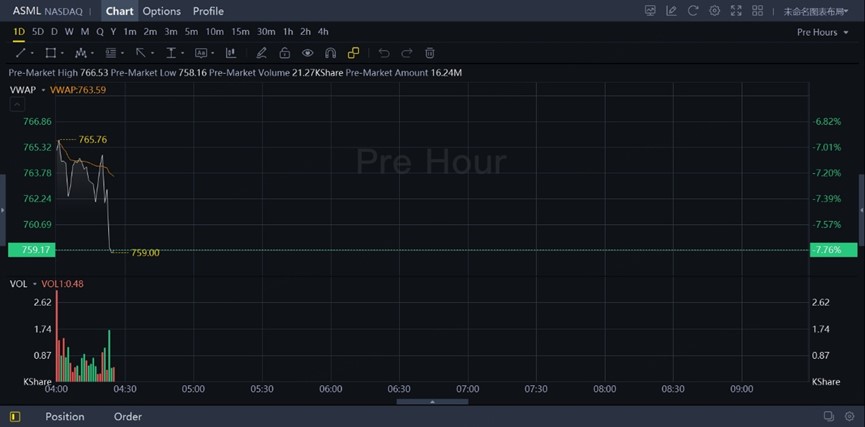Collapse the indicator legend chevron under VWAP

[17, 105]
